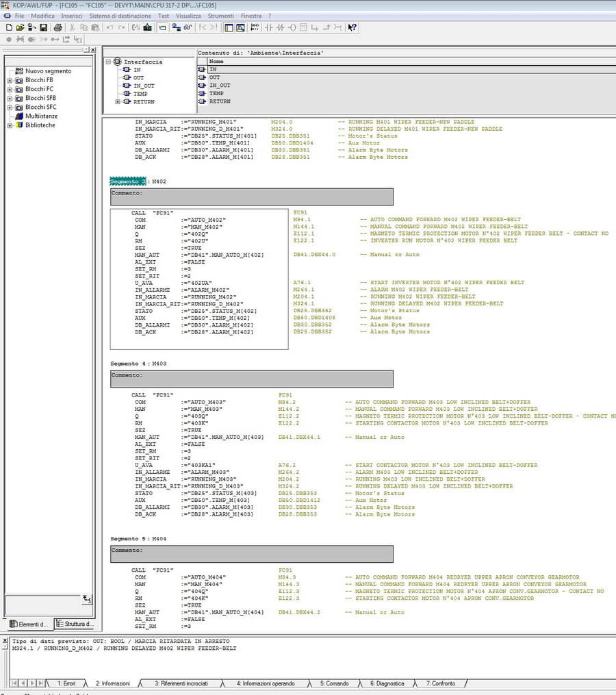Expand the Blocchi FB tree node
This screenshot has width=616, height=695.
[x=10, y=81]
